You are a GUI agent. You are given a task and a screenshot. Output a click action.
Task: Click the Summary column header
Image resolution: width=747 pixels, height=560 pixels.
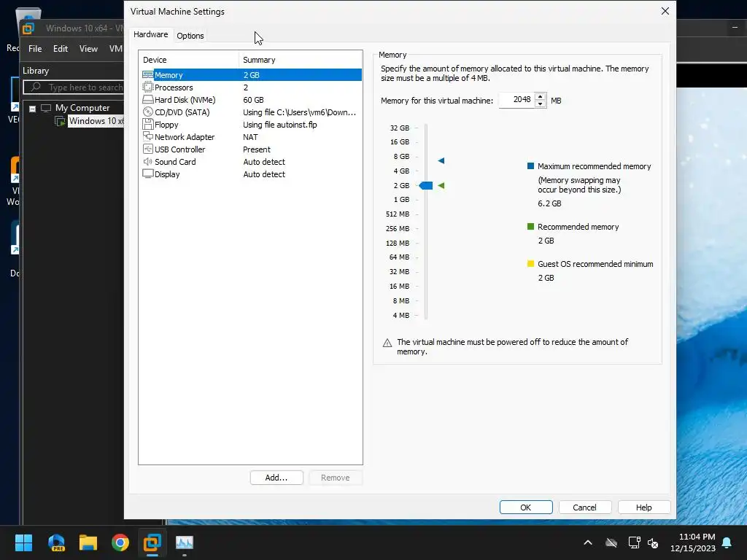(x=300, y=60)
